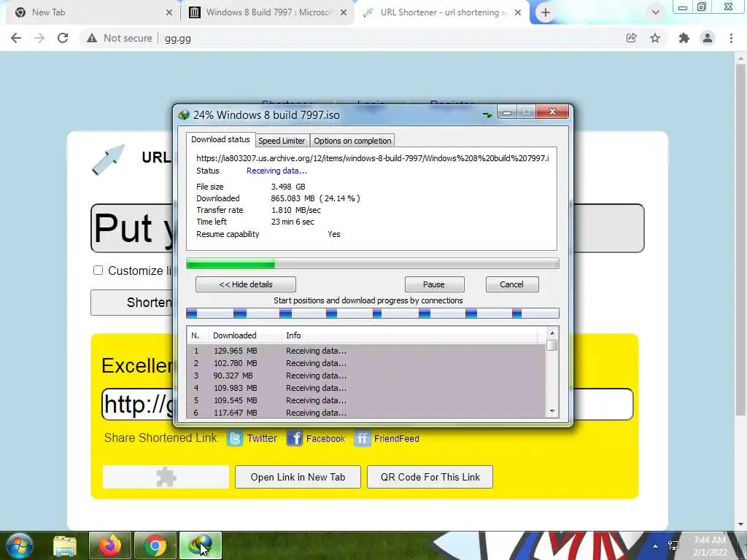Show hidden system tray icons

[x=656, y=546]
